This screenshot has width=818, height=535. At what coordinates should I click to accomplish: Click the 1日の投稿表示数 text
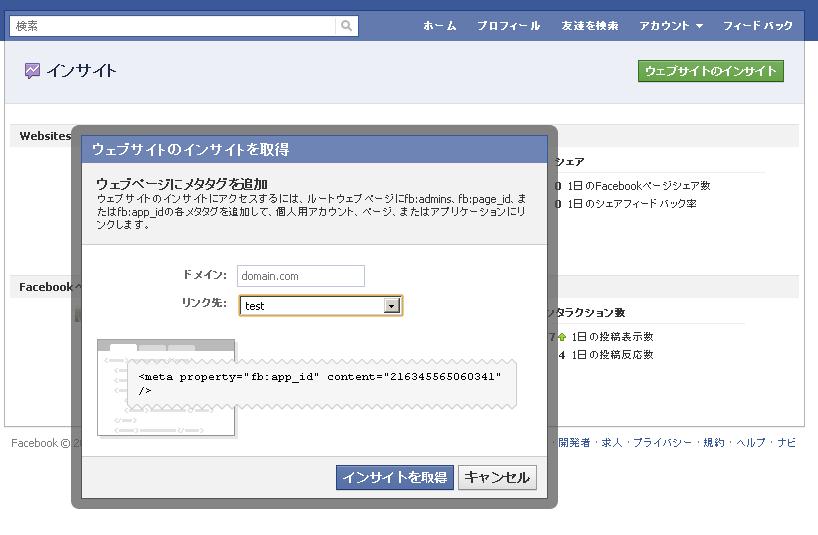(612, 337)
